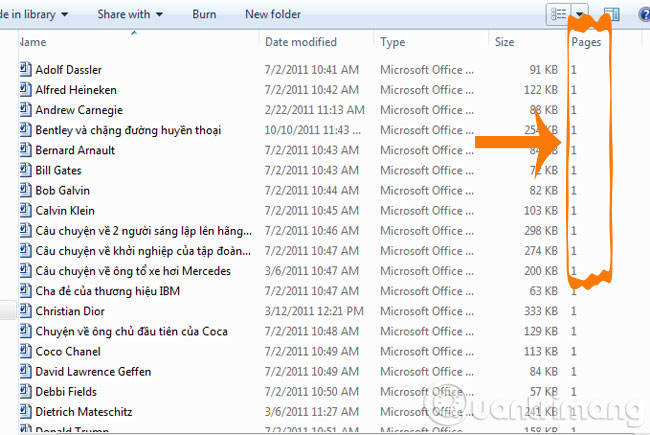Image resolution: width=650 pixels, height=435 pixels.
Task: Click the date 7/2/2011 10:41 AM
Action: click(x=312, y=70)
